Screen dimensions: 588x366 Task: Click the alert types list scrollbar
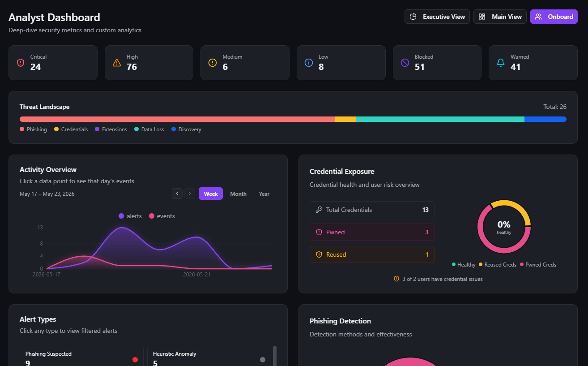[275, 356]
